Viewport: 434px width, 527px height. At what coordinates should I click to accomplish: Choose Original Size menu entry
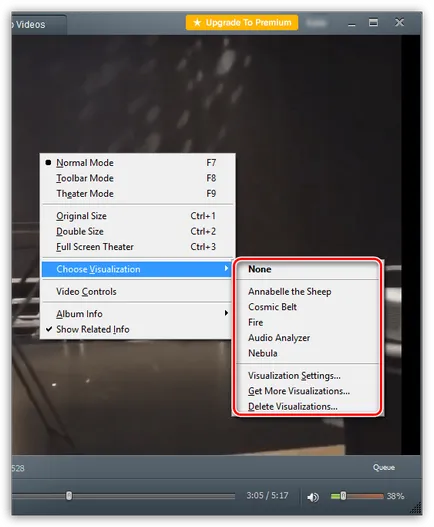138,216
